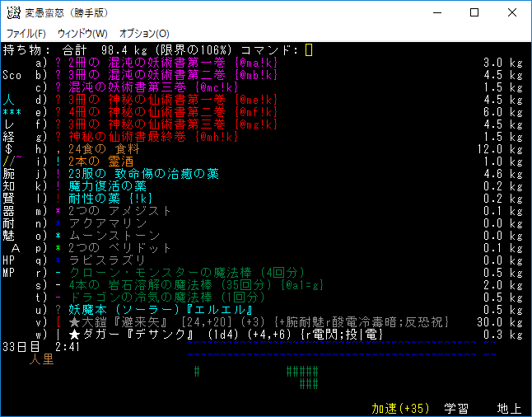Click the 人里 location label

(x=42, y=359)
